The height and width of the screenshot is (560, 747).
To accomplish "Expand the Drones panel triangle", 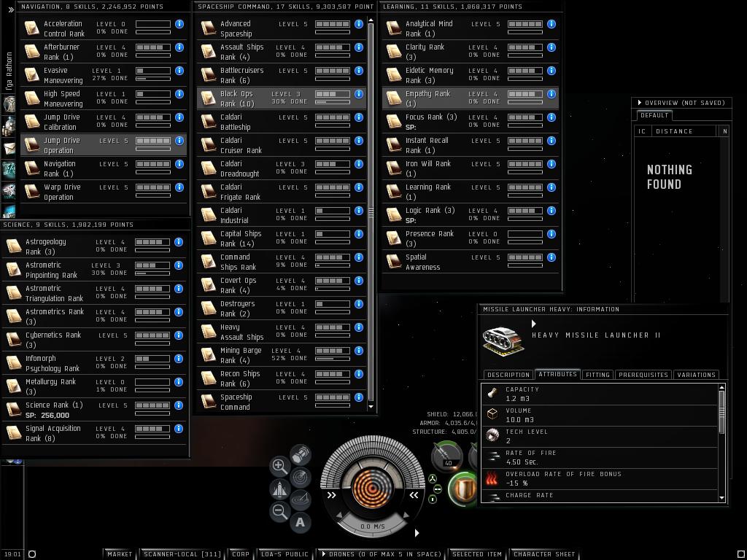I will [324, 554].
